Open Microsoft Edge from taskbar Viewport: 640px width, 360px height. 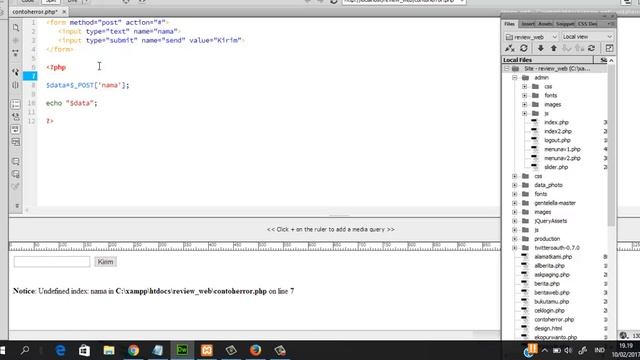[x=60, y=350]
